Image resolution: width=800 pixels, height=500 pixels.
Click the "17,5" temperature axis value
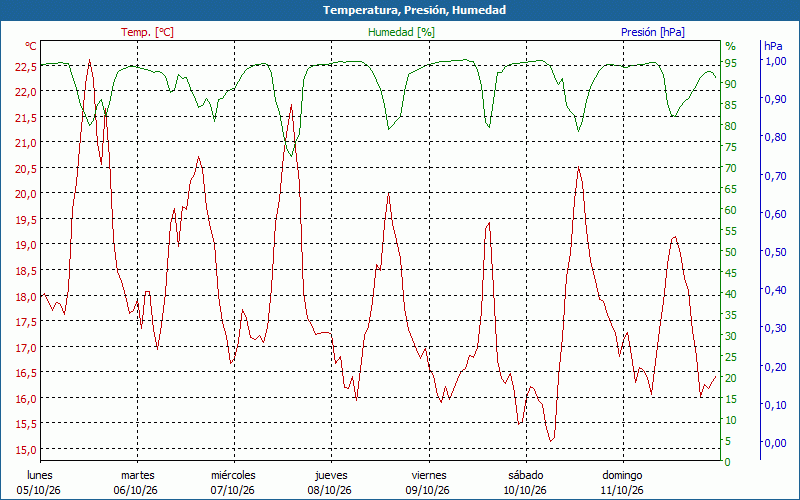coord(27,322)
